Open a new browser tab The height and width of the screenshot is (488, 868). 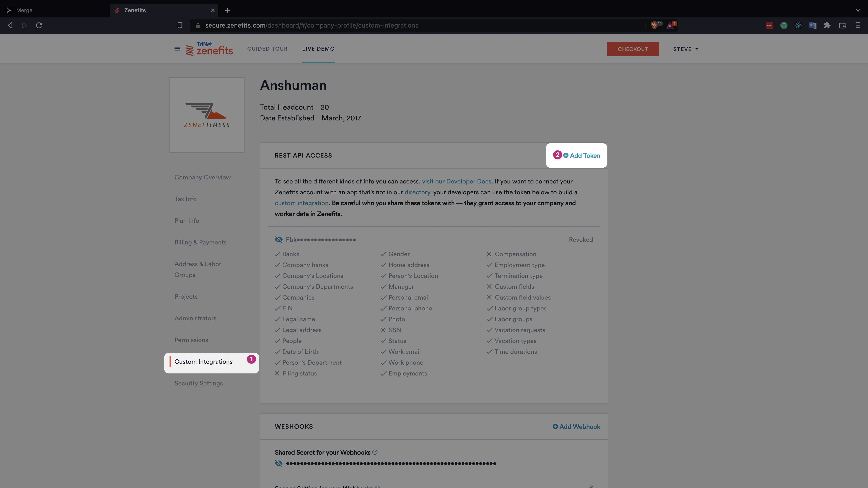coord(227,10)
